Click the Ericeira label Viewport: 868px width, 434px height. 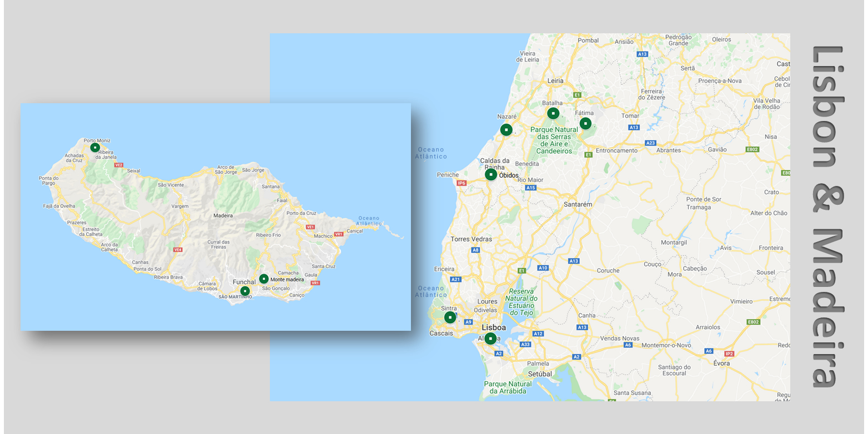click(x=444, y=269)
